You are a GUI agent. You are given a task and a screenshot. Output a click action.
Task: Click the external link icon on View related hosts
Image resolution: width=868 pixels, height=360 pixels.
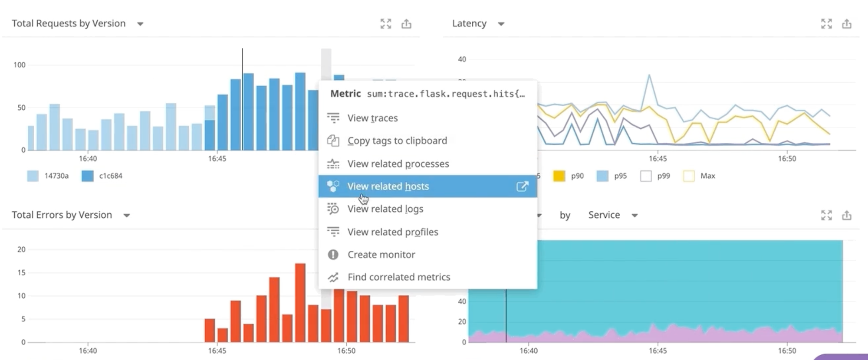click(522, 187)
